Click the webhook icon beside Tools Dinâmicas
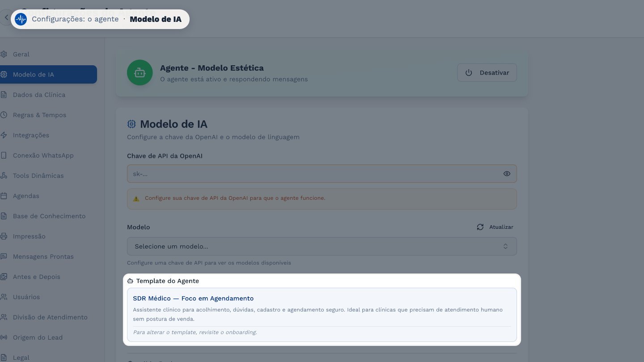This screenshot has width=644, height=362. (x=4, y=176)
